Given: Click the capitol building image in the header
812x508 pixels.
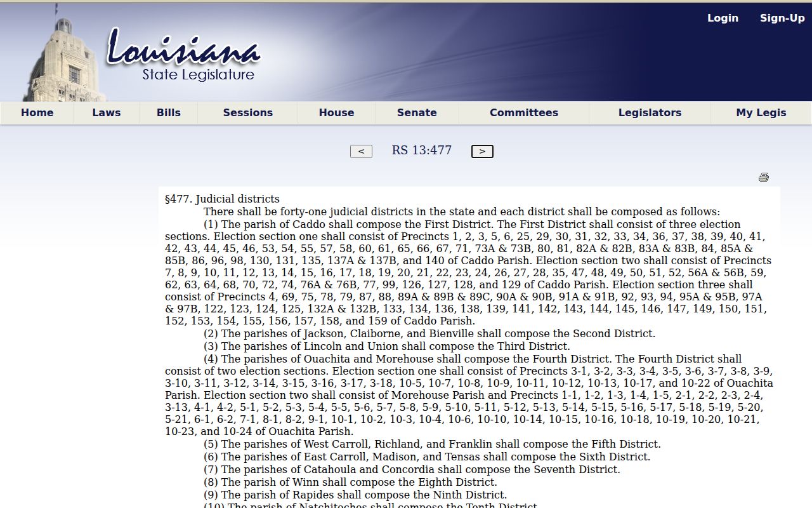Looking at the screenshot, I should click(x=63, y=54).
